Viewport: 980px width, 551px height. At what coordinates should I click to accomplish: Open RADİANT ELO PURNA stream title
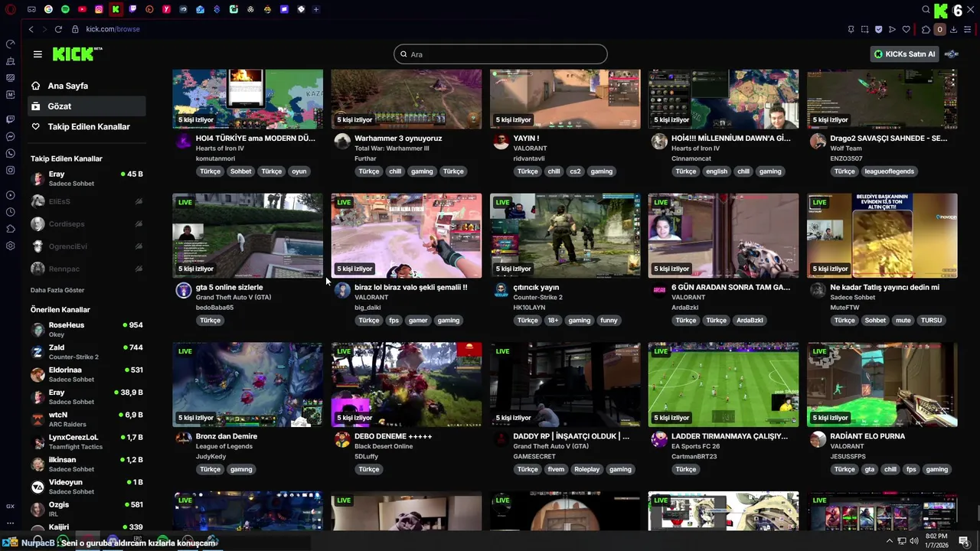tap(867, 436)
